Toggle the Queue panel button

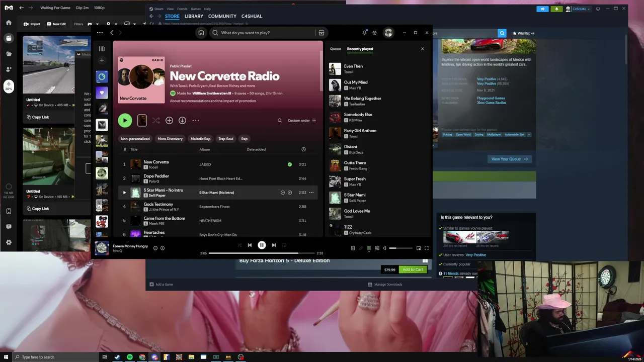[369, 248]
